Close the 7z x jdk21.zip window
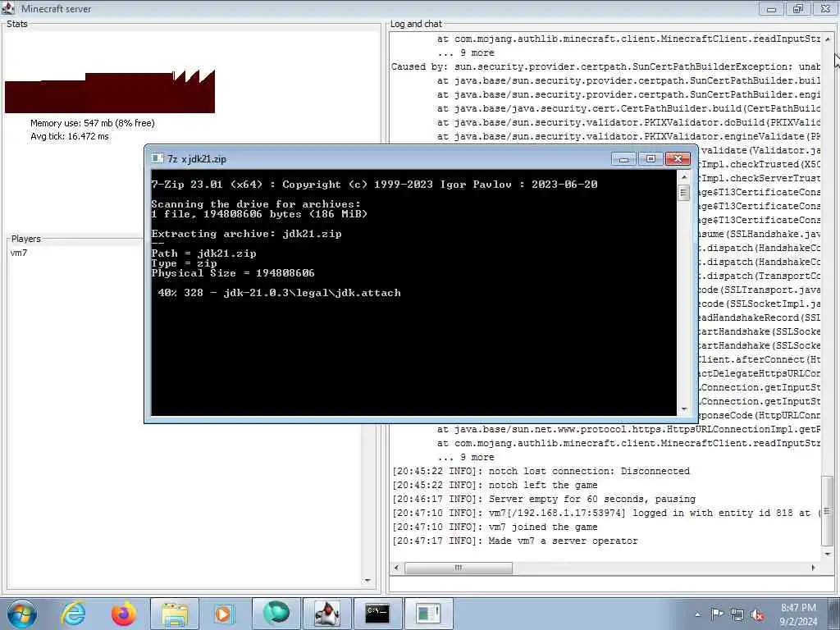 coord(678,158)
